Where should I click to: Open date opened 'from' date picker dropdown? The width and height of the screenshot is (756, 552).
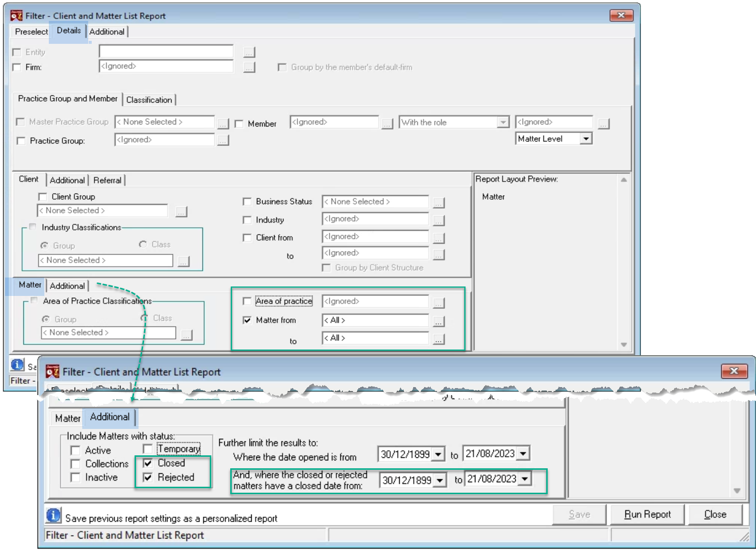pos(438,454)
